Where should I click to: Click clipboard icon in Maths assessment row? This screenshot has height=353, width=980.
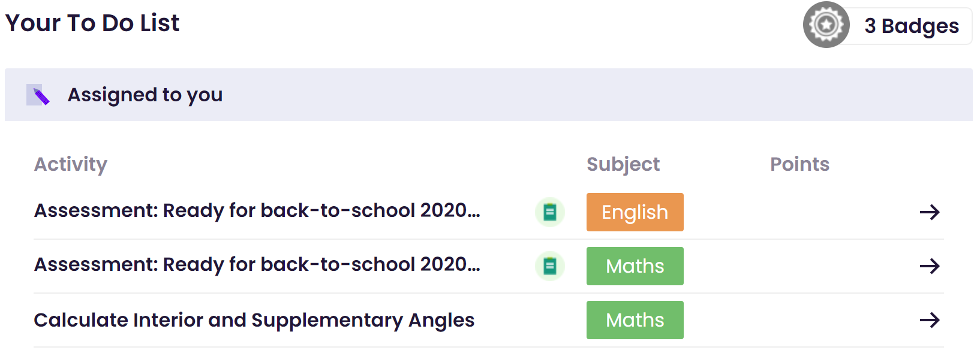(550, 266)
